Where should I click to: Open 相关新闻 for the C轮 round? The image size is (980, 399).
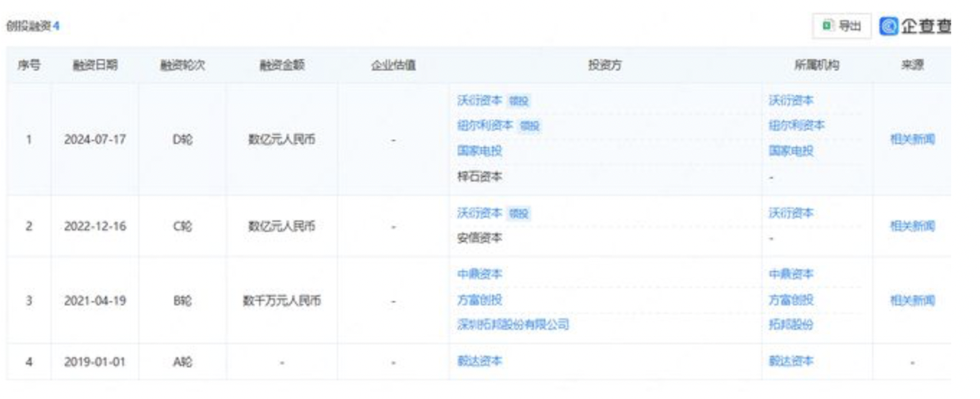pyautogui.click(x=912, y=226)
